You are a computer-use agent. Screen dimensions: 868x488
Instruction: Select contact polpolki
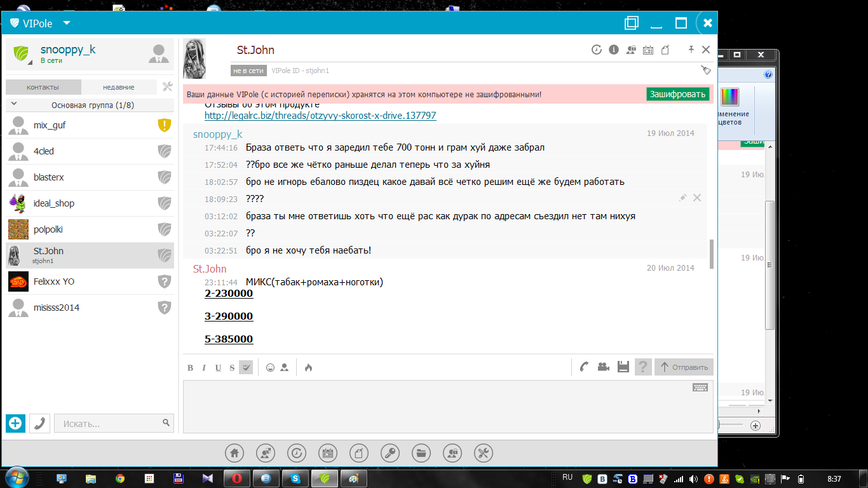tap(90, 229)
